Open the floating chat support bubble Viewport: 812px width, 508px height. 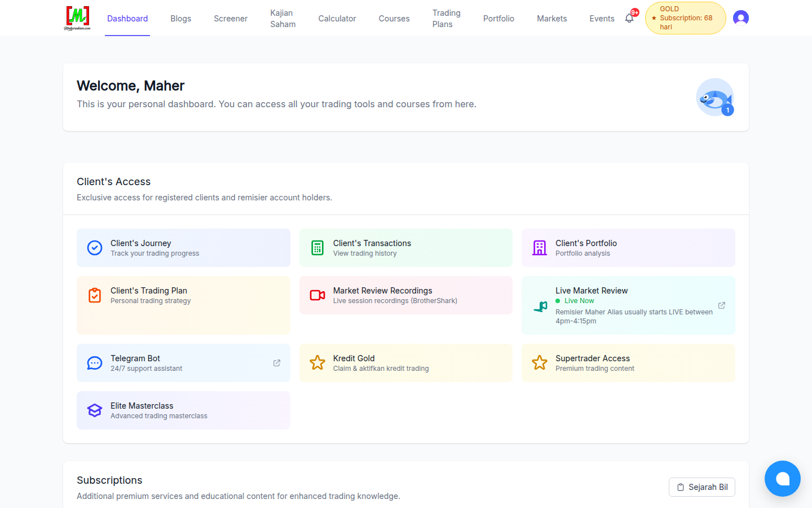(x=783, y=479)
